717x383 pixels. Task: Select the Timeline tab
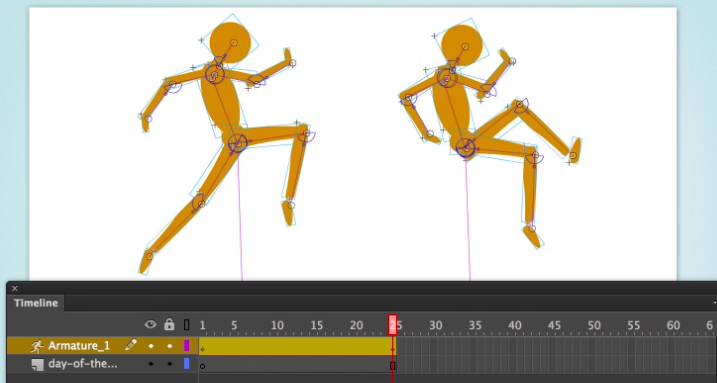(x=36, y=303)
